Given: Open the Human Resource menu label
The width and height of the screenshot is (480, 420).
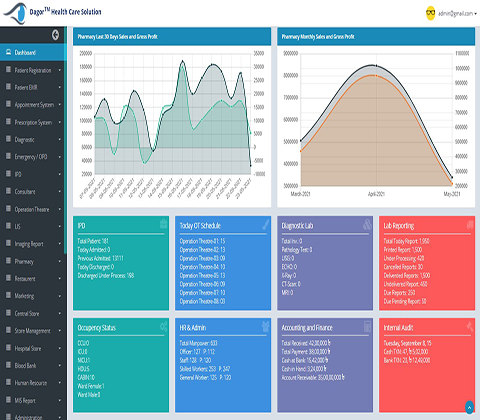Looking at the screenshot, I should [31, 383].
